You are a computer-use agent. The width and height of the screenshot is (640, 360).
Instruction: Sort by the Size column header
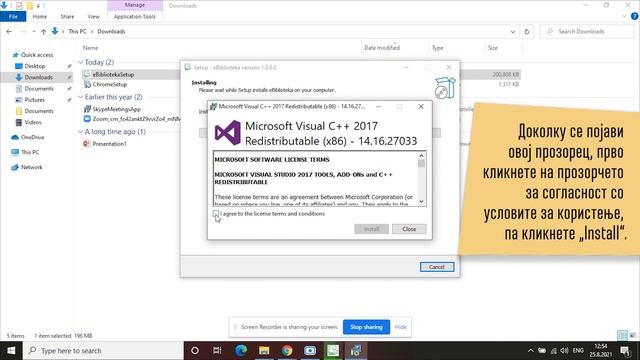pyautogui.click(x=493, y=48)
